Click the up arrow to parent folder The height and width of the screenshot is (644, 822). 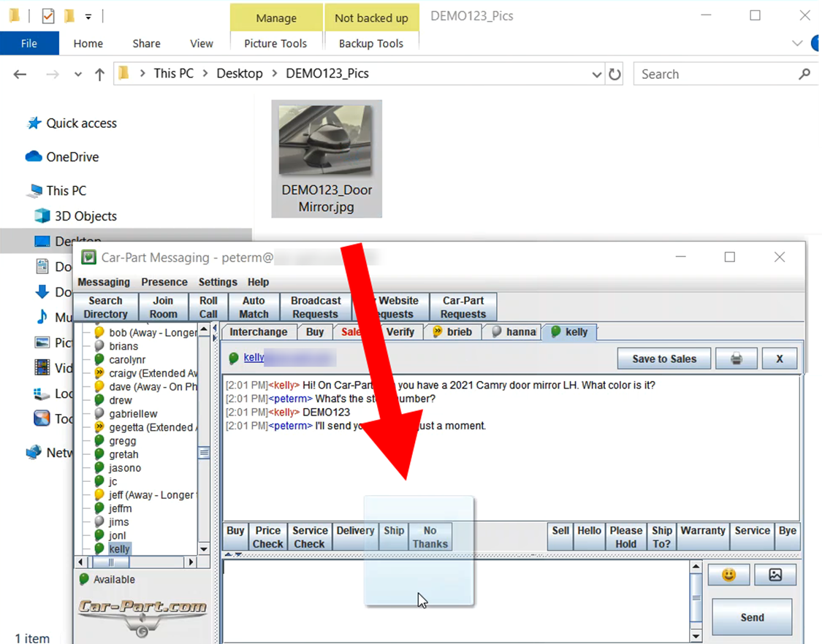pyautogui.click(x=99, y=74)
